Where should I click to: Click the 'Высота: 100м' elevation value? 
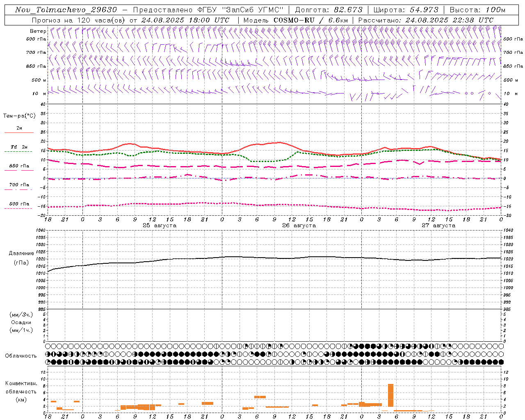[x=477, y=10]
